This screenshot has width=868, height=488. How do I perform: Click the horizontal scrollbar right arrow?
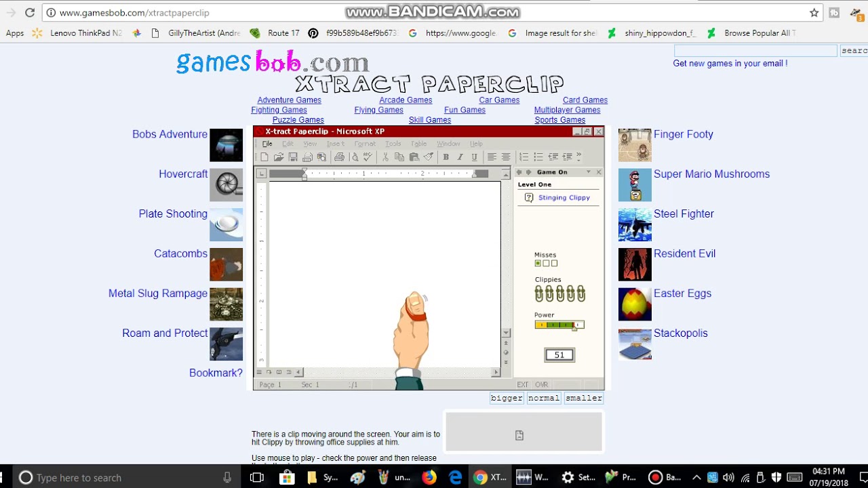pyautogui.click(x=496, y=372)
